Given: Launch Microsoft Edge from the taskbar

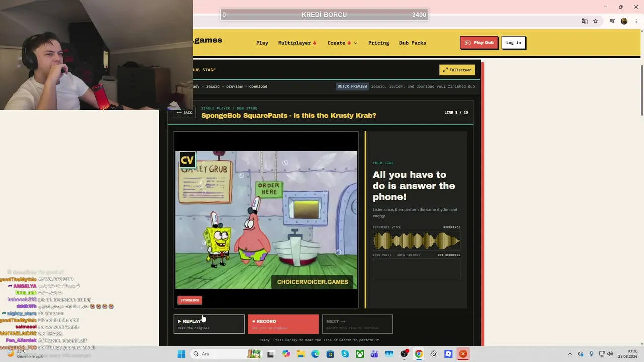Looking at the screenshot, I should coord(315,354).
